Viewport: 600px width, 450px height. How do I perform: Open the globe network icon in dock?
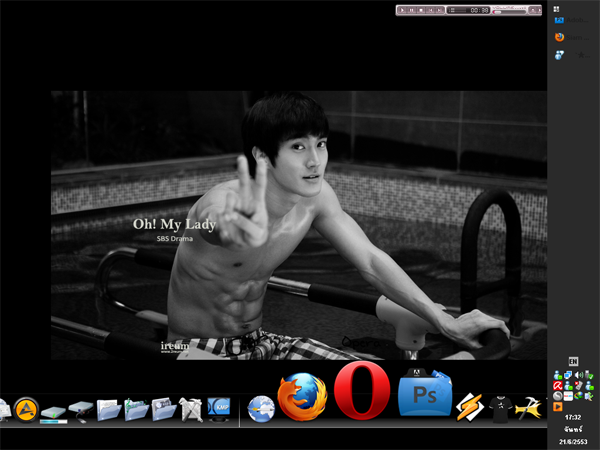point(261,409)
